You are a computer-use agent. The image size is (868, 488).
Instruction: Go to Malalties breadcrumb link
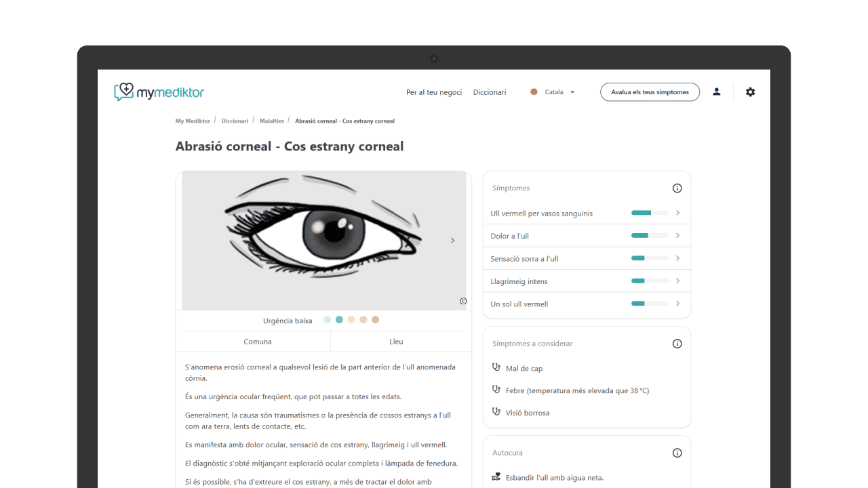[x=272, y=121]
